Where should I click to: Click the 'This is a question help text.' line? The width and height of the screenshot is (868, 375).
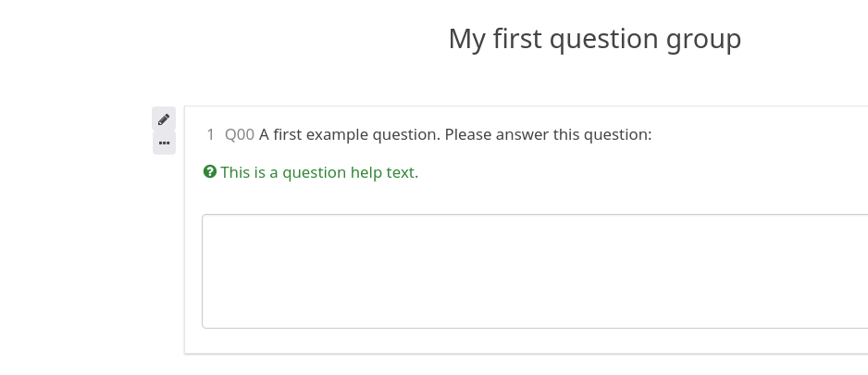coord(319,172)
